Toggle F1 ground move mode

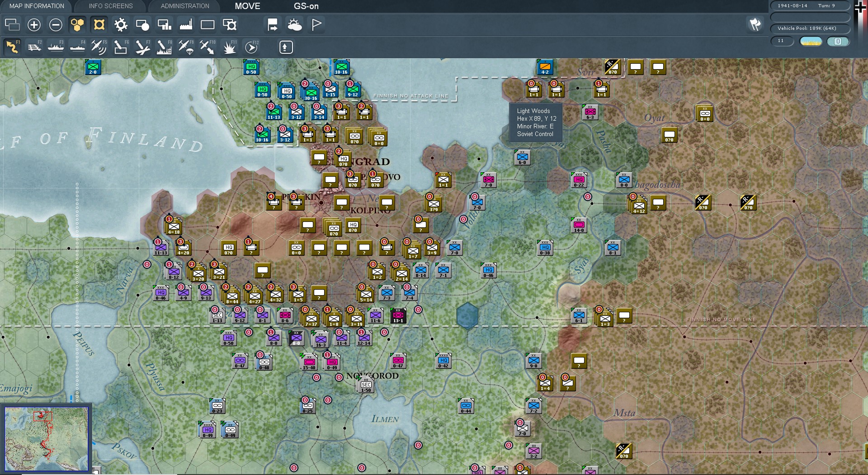point(12,47)
